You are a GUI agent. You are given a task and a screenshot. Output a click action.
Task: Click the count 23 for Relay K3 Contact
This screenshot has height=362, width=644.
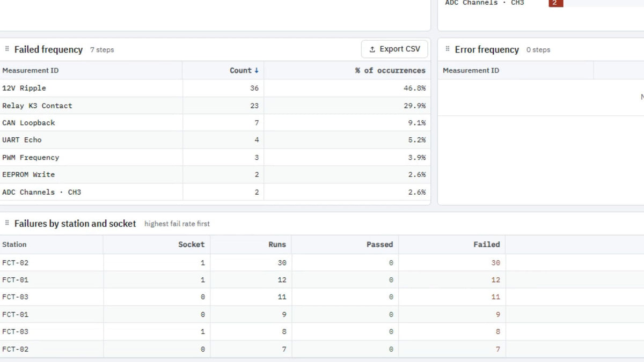[x=254, y=106]
